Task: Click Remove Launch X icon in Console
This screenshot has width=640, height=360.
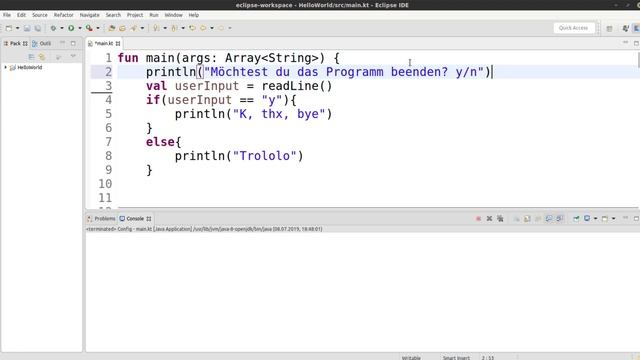Action: pos(489,219)
